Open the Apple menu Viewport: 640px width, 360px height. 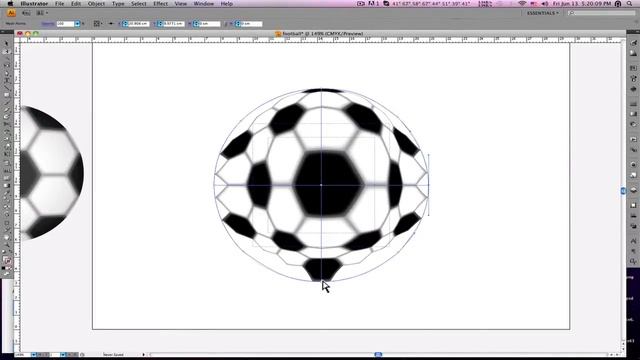[10, 4]
